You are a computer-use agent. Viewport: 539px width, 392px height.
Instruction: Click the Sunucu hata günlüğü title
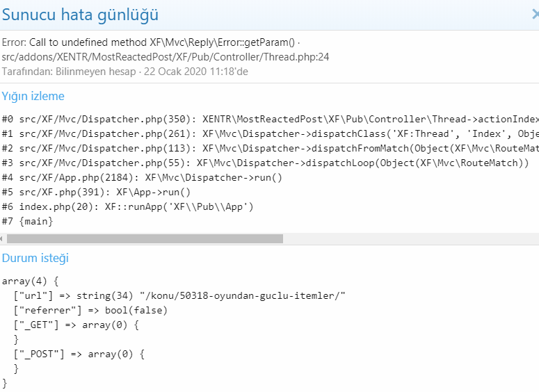80,15
